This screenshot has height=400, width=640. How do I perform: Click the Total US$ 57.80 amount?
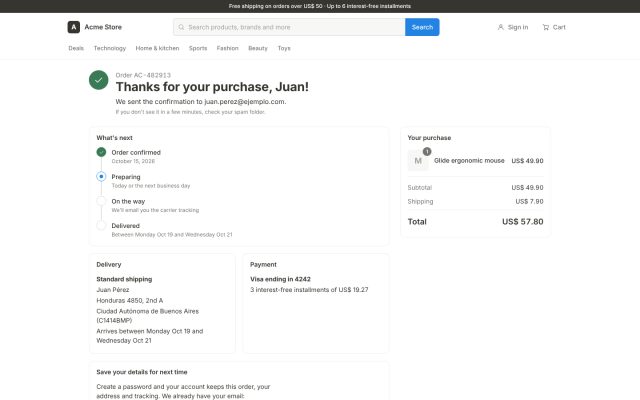(x=522, y=222)
